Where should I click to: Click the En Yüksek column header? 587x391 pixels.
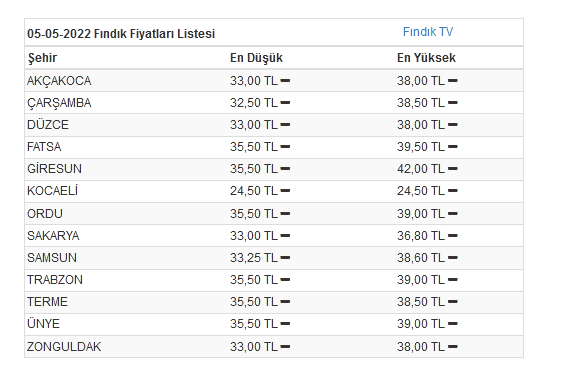point(426,58)
